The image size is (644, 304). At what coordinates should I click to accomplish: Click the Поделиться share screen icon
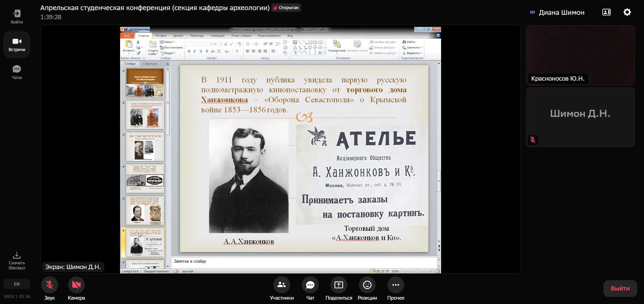[x=339, y=285]
